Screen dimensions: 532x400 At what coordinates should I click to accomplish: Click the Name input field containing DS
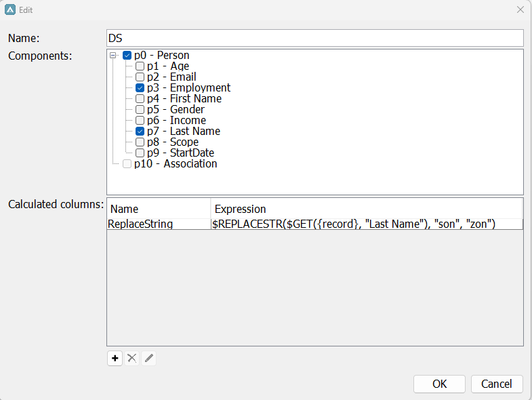pos(315,38)
